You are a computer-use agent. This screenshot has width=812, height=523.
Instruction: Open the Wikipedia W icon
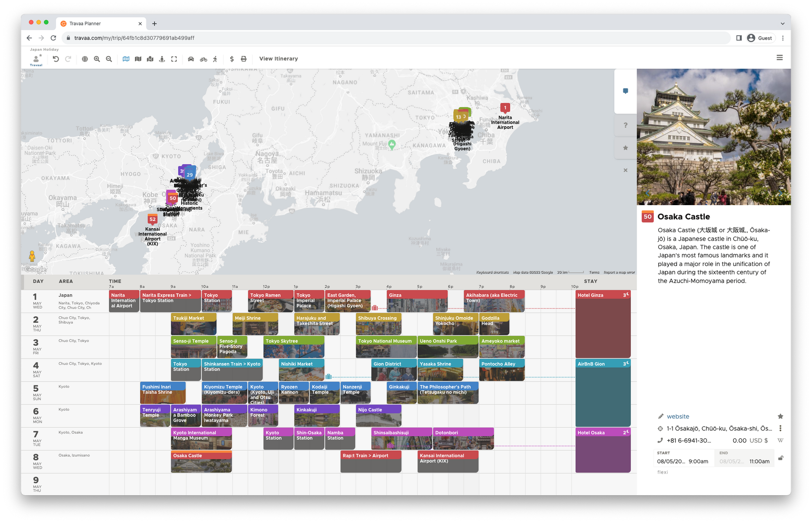point(780,440)
